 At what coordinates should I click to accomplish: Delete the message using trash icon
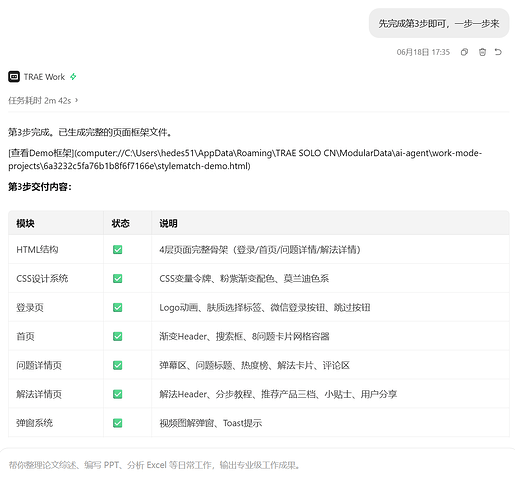click(x=482, y=52)
